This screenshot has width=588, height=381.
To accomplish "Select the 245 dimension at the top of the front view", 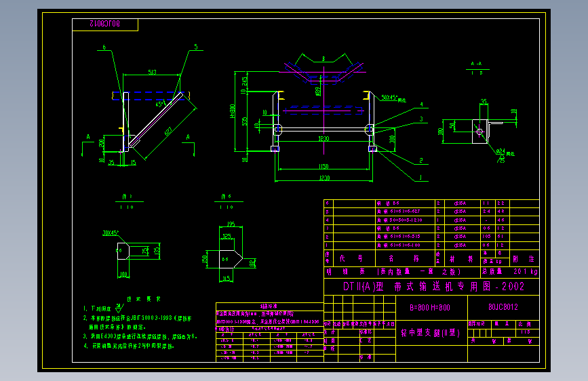I will [x=245, y=81].
